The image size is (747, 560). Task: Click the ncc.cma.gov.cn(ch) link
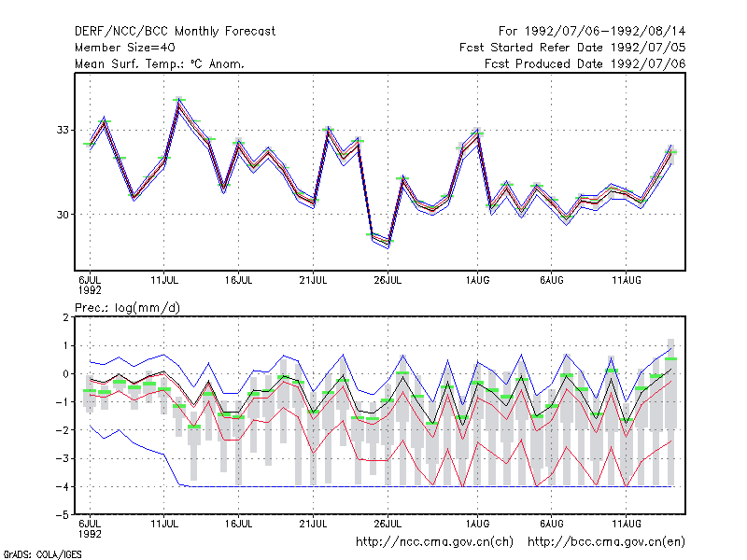tap(434, 542)
